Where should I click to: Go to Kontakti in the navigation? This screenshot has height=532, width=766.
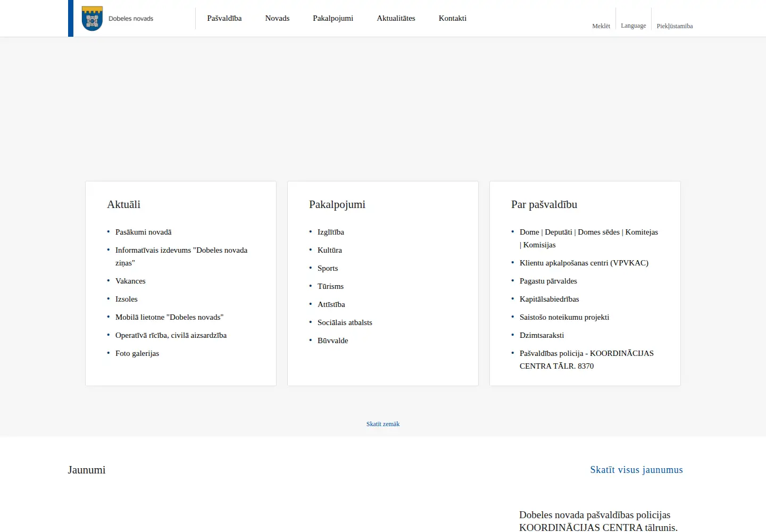point(453,18)
